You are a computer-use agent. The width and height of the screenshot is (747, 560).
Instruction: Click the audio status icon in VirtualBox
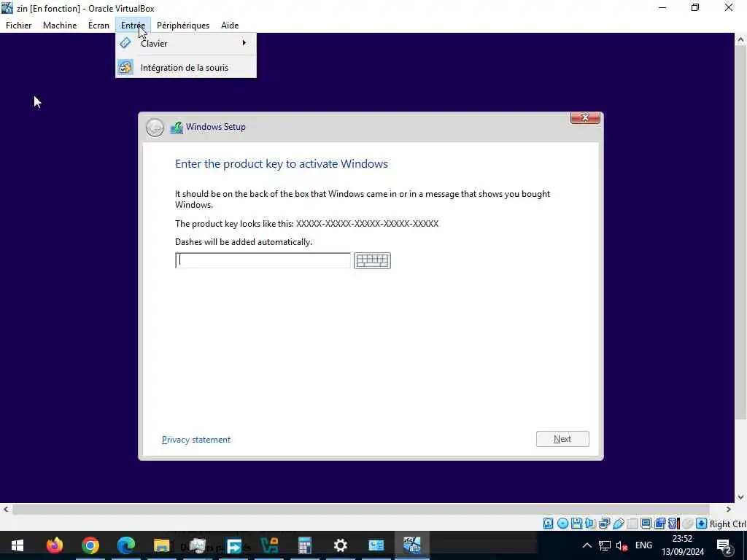click(590, 524)
